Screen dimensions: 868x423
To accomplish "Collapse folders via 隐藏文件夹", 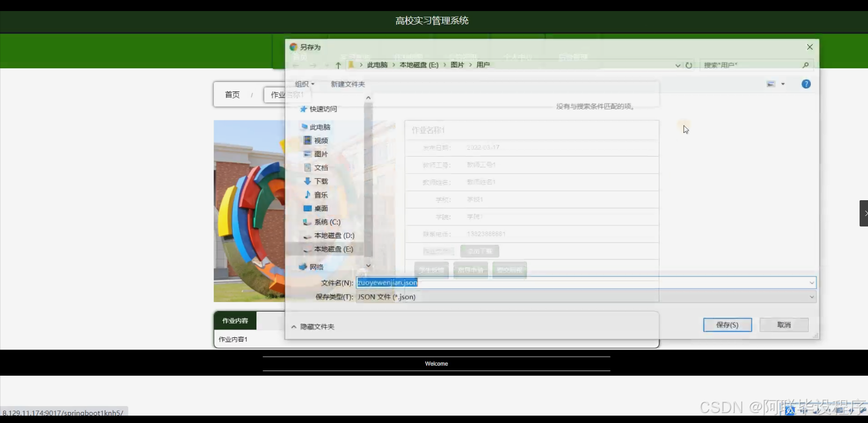I will [313, 326].
